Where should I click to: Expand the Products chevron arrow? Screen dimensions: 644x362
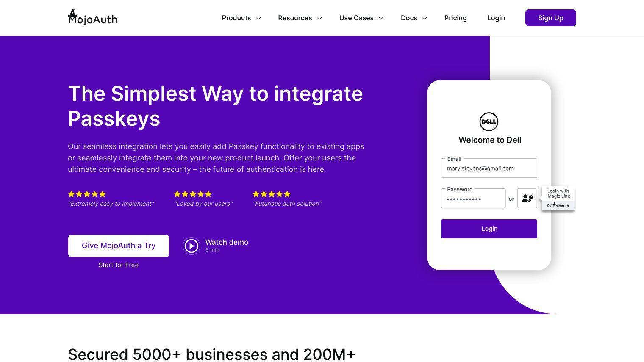click(258, 18)
